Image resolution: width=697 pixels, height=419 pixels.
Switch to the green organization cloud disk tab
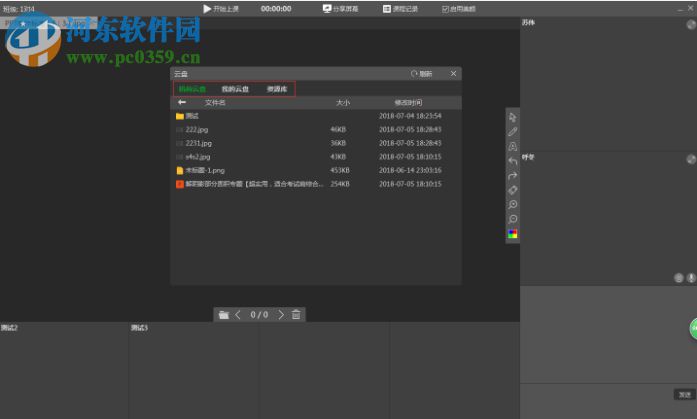click(x=192, y=89)
